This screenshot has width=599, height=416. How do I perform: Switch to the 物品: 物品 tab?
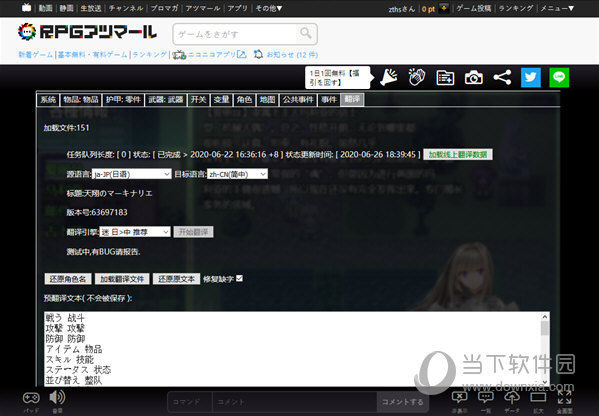[81, 100]
